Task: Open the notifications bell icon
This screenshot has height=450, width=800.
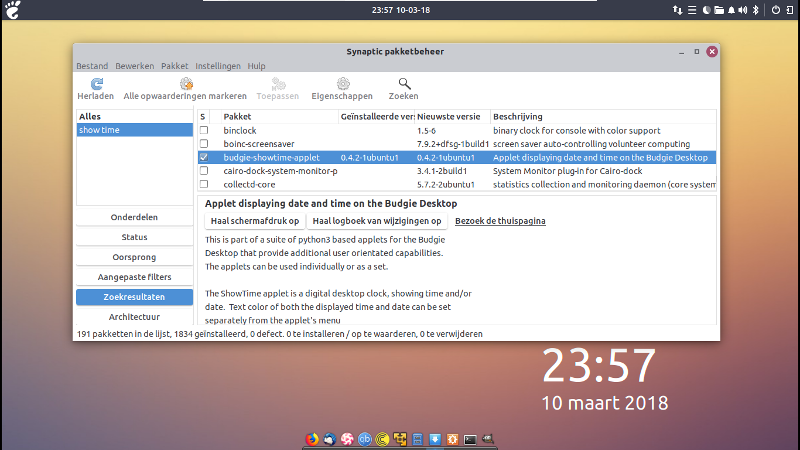Action: coord(731,10)
